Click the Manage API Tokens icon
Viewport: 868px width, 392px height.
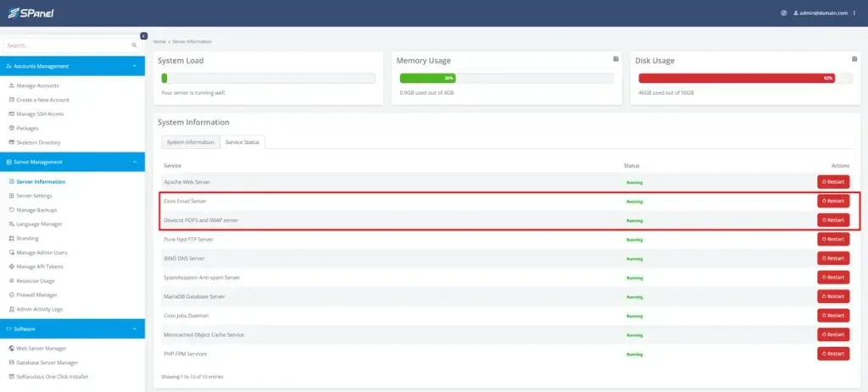click(x=12, y=267)
